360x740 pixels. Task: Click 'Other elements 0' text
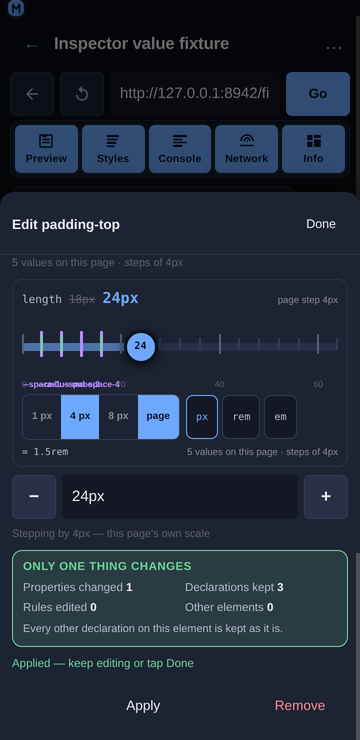point(229,607)
